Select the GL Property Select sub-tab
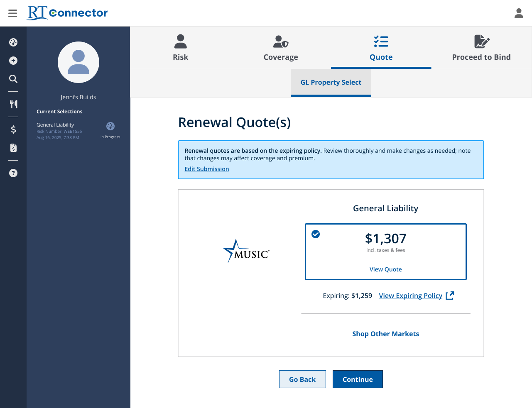Screen dimensions: 532x408 click(x=331, y=83)
